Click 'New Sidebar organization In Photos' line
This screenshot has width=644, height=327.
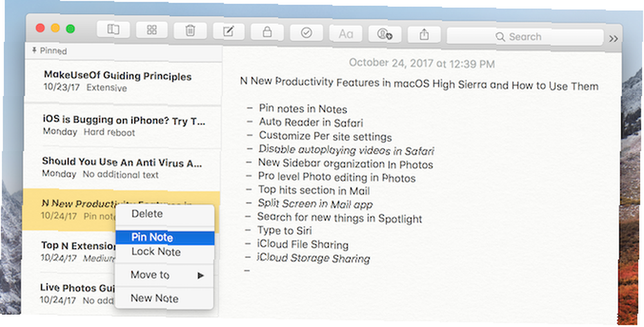click(x=345, y=163)
